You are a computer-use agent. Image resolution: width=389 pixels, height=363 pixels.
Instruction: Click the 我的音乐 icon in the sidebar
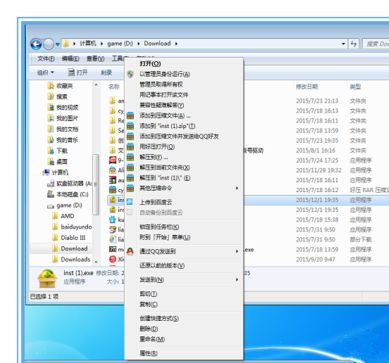tap(51, 140)
